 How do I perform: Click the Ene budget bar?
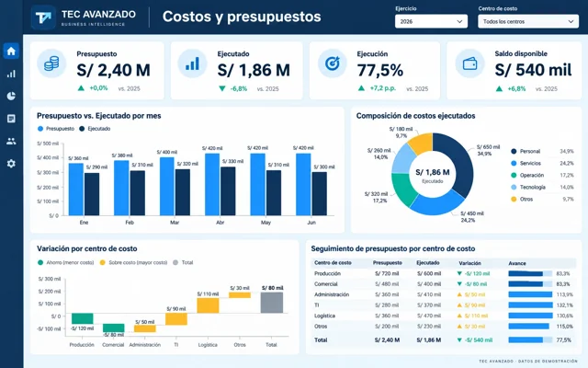tap(75, 190)
